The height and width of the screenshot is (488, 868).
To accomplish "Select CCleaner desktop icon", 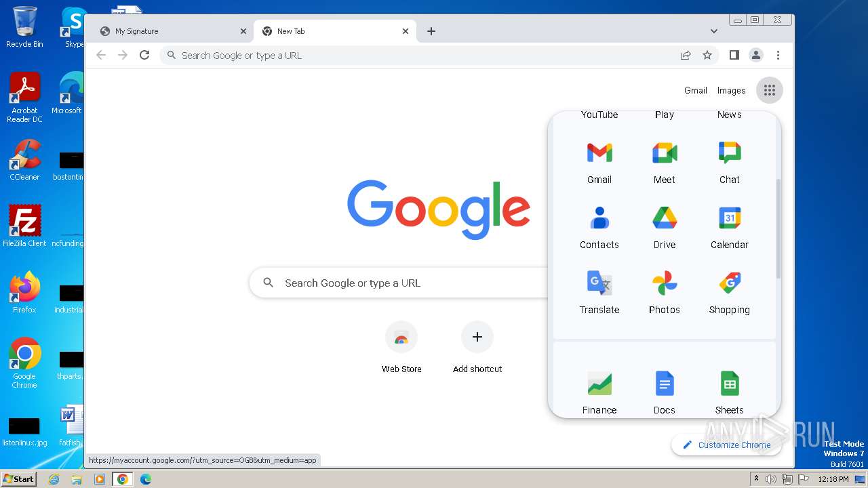I will 24,160.
